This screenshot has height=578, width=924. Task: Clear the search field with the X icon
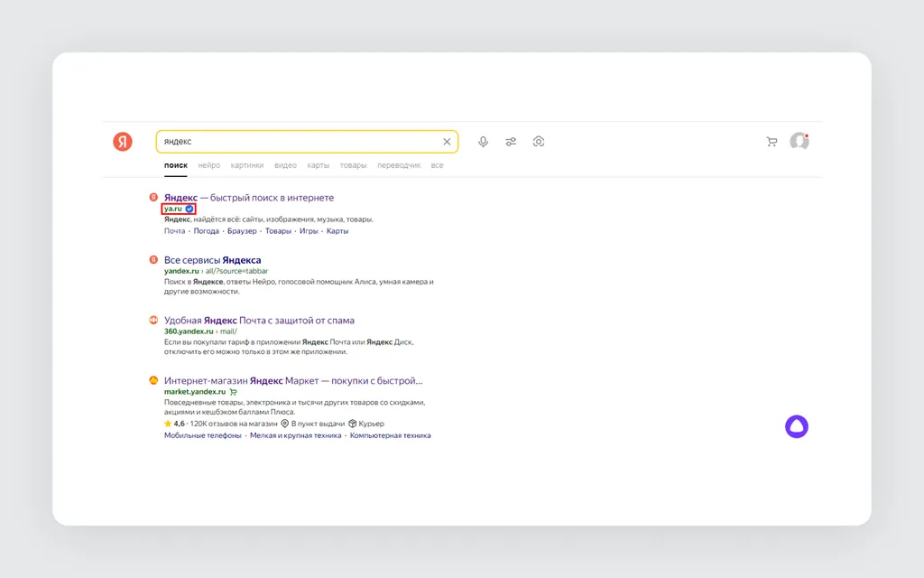447,142
